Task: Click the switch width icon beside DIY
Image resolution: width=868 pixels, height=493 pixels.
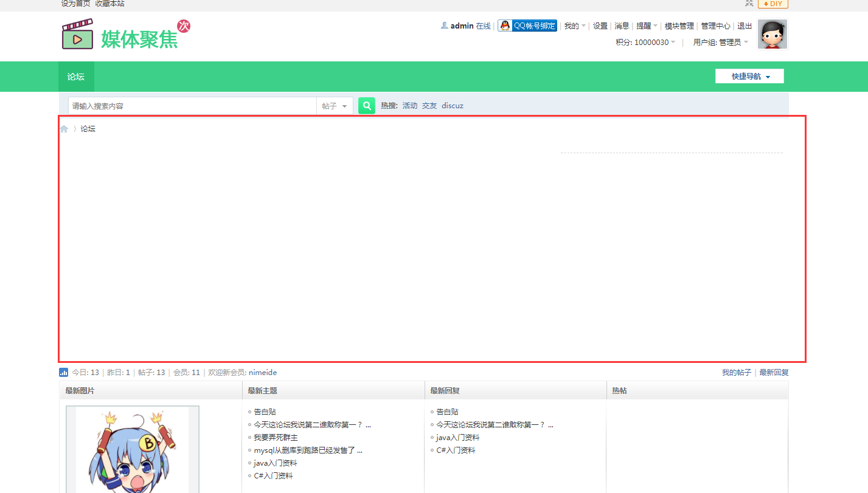Action: pyautogui.click(x=749, y=3)
